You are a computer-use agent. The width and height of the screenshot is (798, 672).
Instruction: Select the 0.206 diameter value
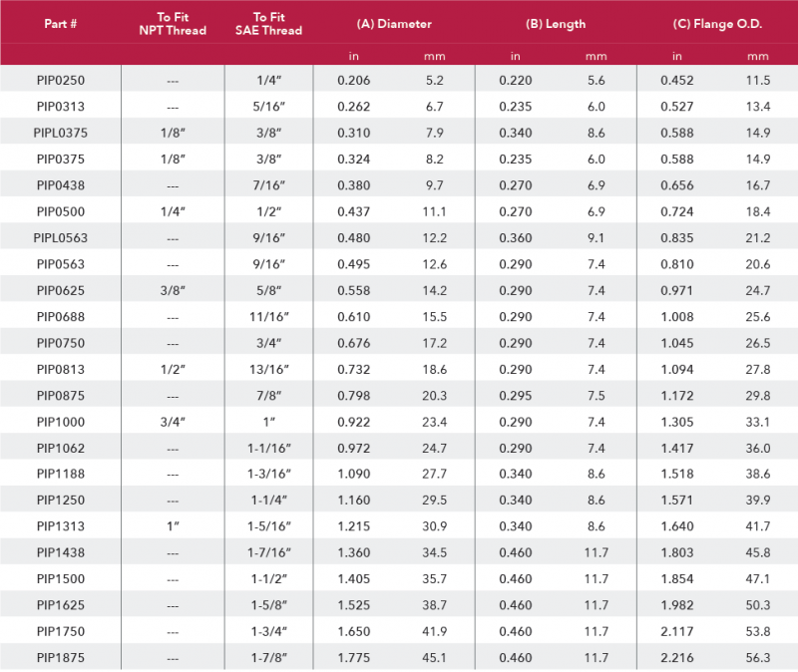(354, 80)
